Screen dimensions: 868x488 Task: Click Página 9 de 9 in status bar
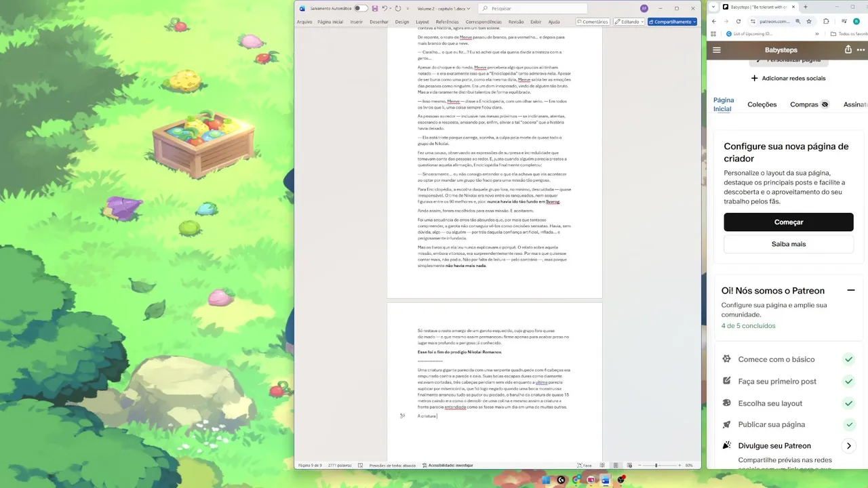coord(310,466)
